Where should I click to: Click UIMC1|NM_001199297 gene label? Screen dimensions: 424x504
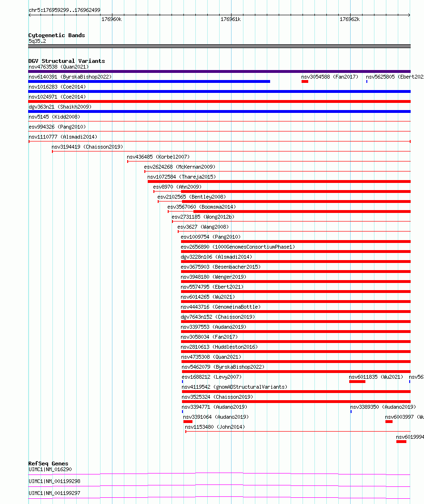pyautogui.click(x=54, y=493)
